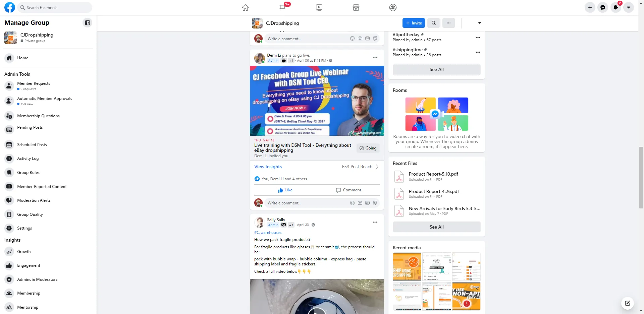644x314 pixels.
Task: Go to Facebook Home icon in top navigation
Action: coord(245,7)
